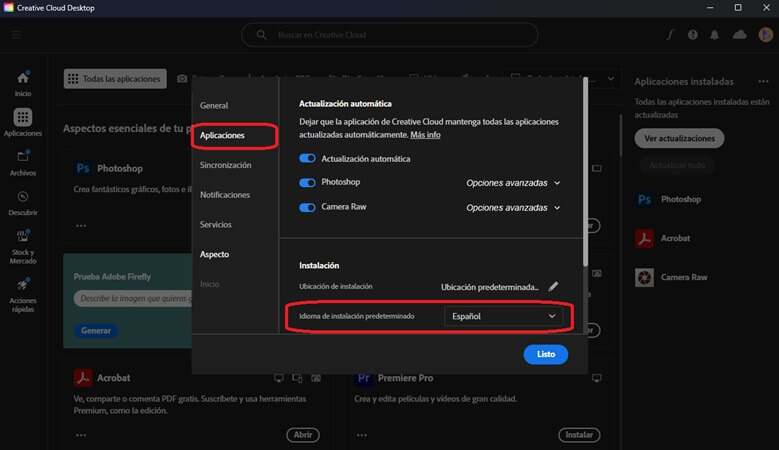Check cloud sync status icon
The height and width of the screenshot is (450, 779).
(x=739, y=34)
